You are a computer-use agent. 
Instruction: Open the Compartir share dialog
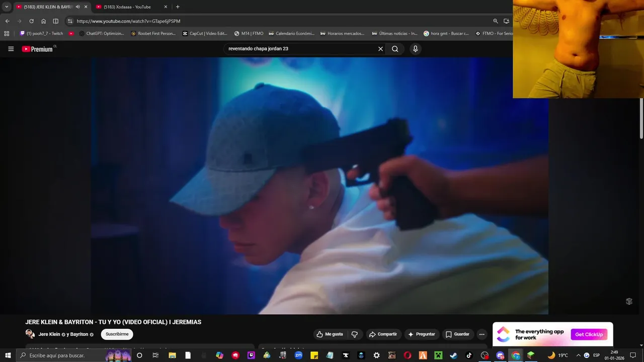click(x=383, y=334)
